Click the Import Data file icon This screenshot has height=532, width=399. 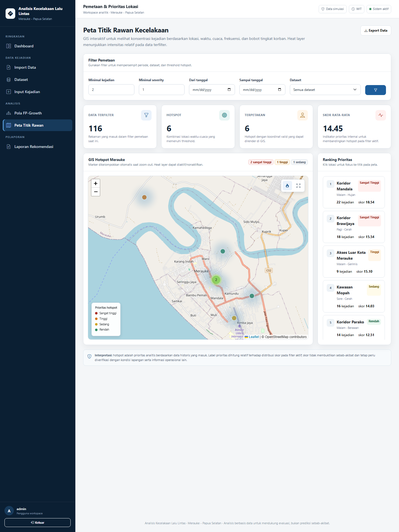click(9, 67)
